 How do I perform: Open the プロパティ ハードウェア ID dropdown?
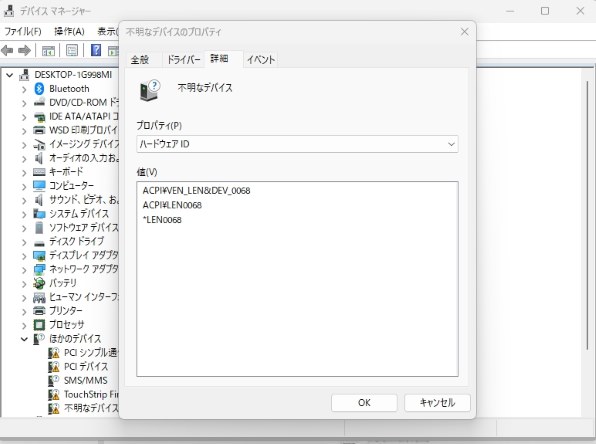coord(297,144)
